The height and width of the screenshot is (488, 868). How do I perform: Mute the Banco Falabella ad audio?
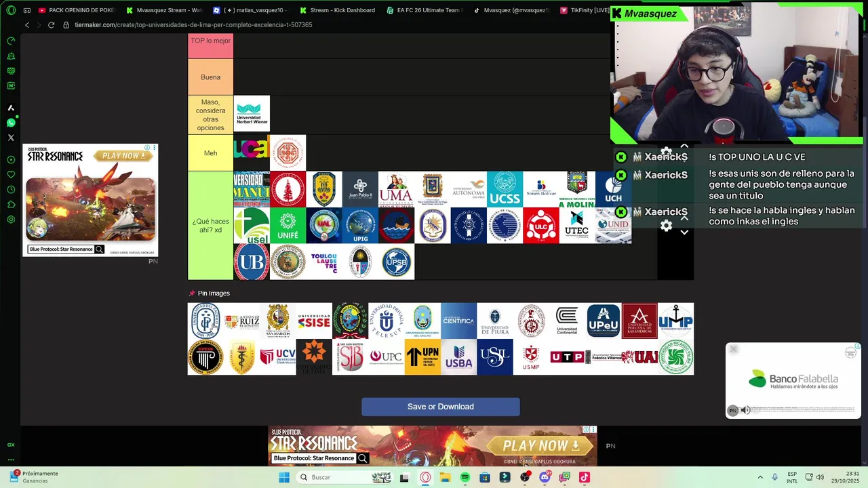[745, 410]
